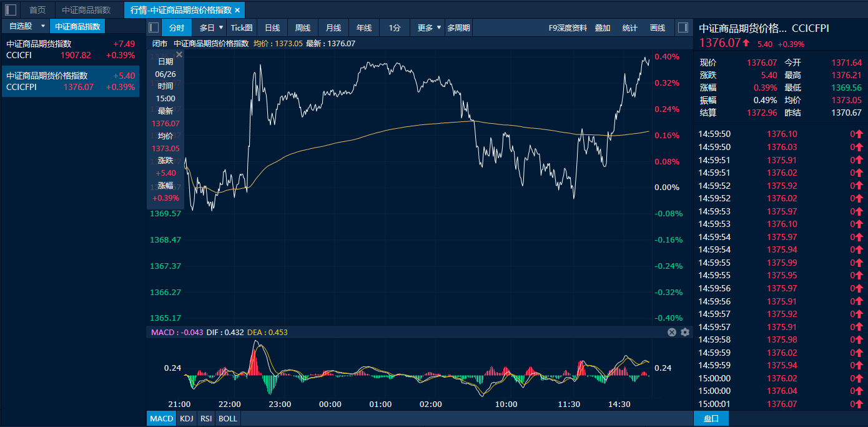Toggle the left panel icon before 分时
868x427 pixels.
(154, 28)
